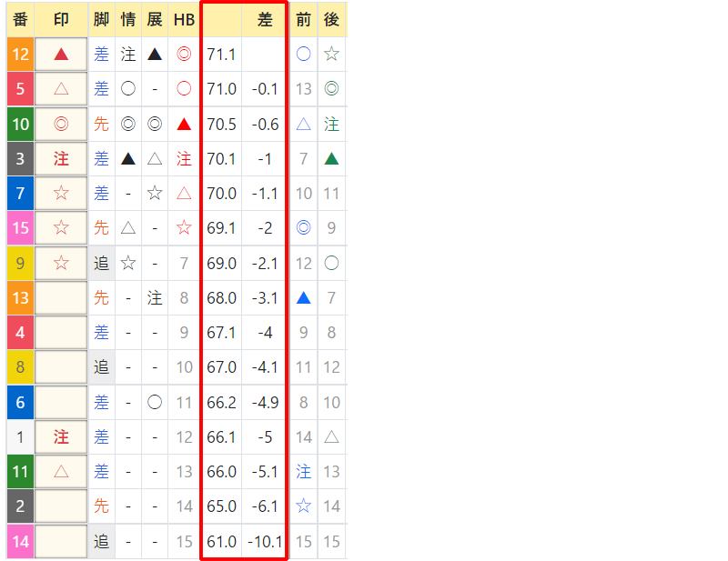Open the empty 印 mark box for horse 13
Image resolution: width=728 pixels, height=561 pixels.
(61, 298)
